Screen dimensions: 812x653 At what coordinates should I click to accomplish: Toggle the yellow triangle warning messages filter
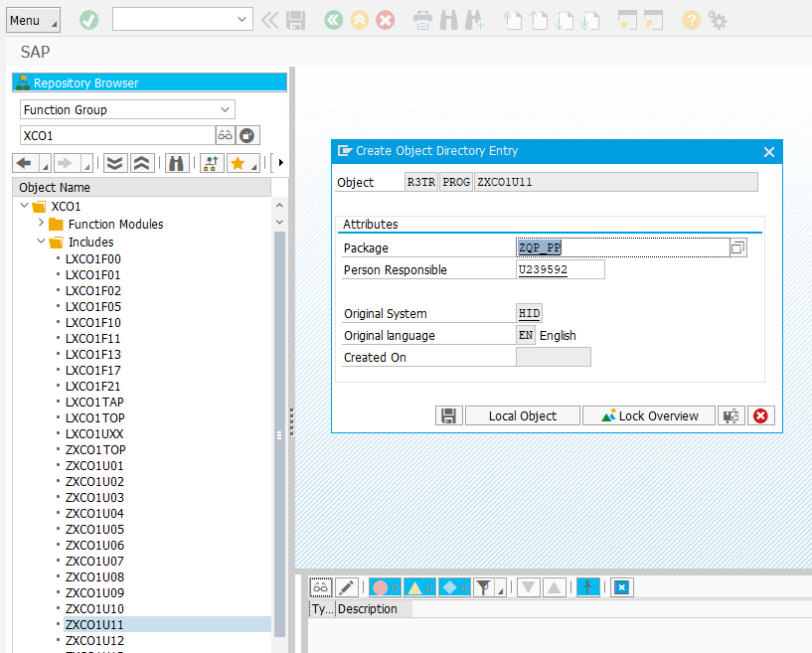[x=418, y=587]
